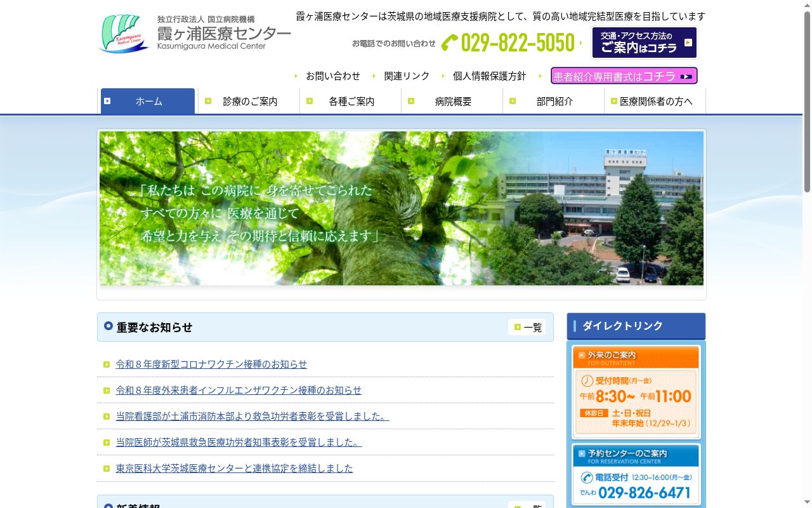Screen dimensions: 812x508
Task: Click the yellow arrow icon beside 各種ご案内
Action: [310, 101]
